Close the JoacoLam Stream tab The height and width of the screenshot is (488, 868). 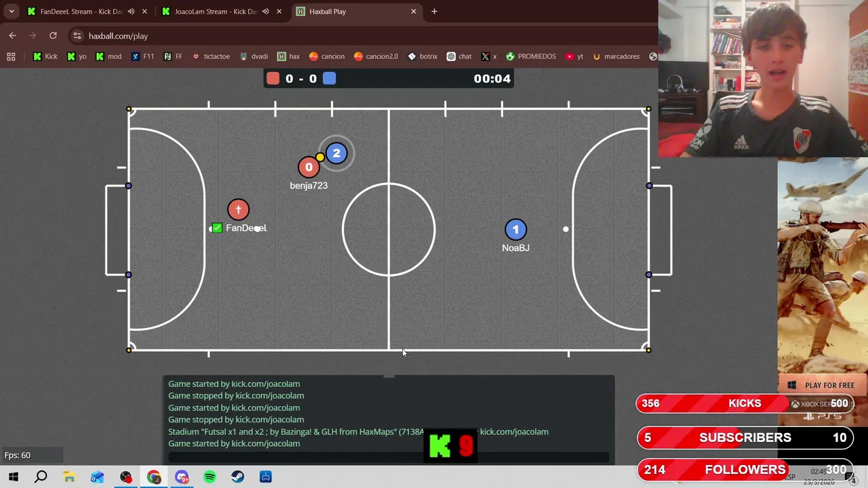(x=279, y=12)
